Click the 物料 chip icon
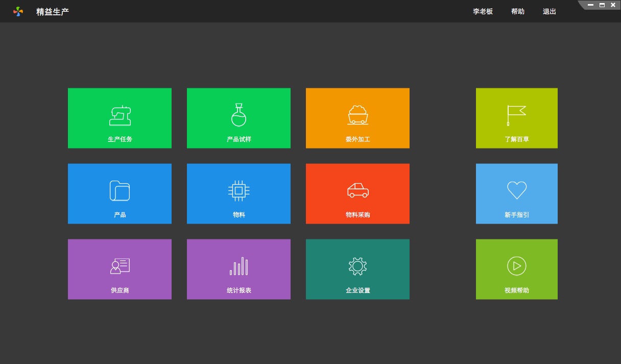Screen dimensions: 621x364 tap(238, 190)
